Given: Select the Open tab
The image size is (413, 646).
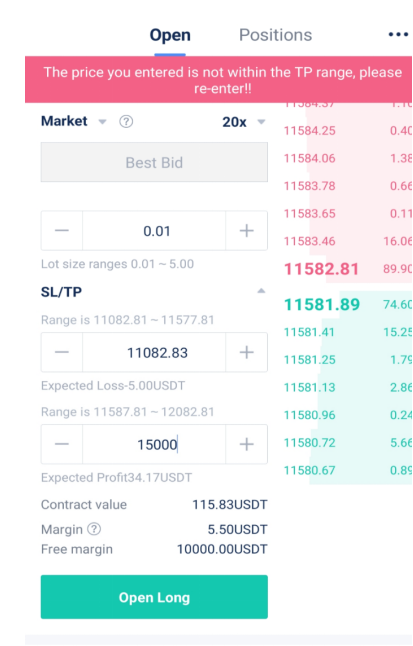Looking at the screenshot, I should click(170, 35).
